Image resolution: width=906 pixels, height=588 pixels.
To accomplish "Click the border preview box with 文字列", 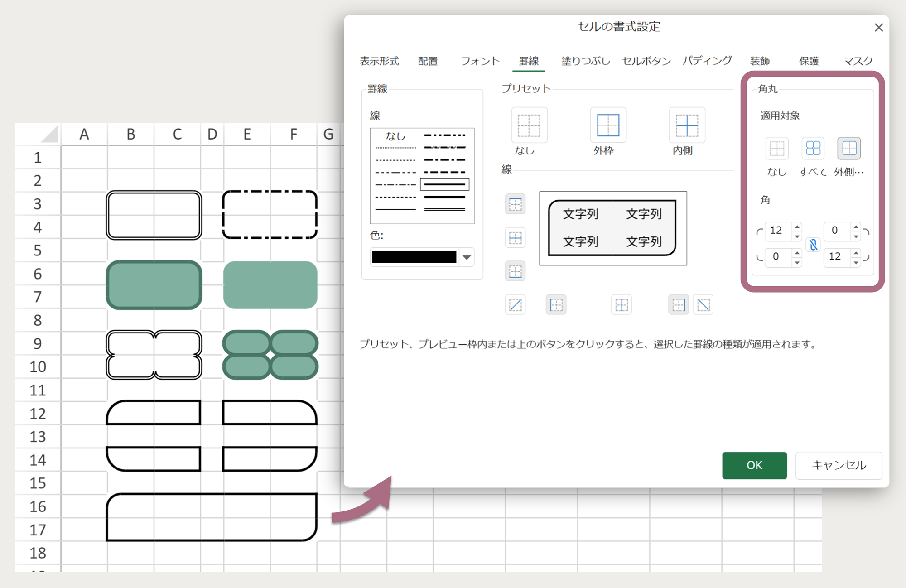I will coord(613,228).
